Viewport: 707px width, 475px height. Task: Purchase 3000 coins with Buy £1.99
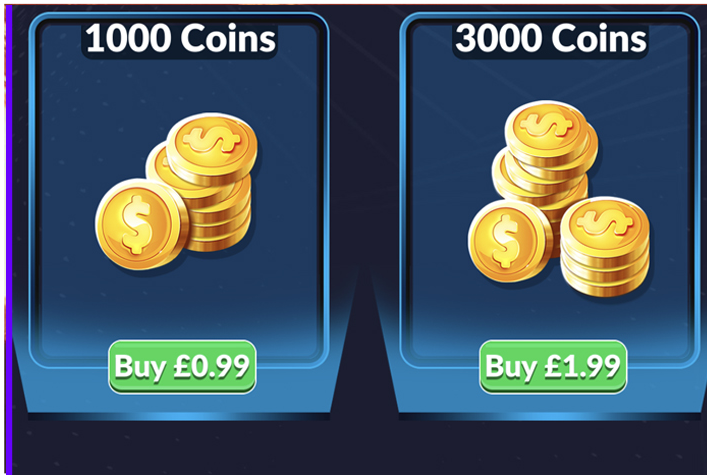[x=553, y=367]
